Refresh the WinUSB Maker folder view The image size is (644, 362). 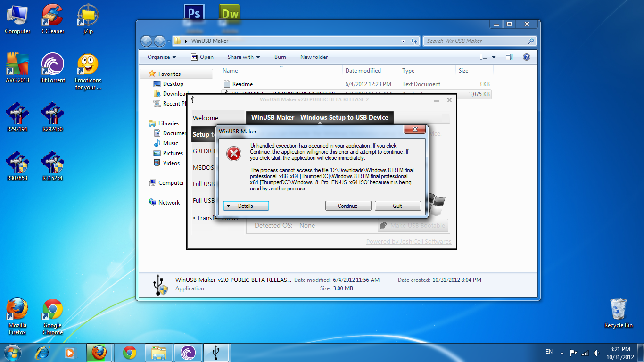(414, 41)
